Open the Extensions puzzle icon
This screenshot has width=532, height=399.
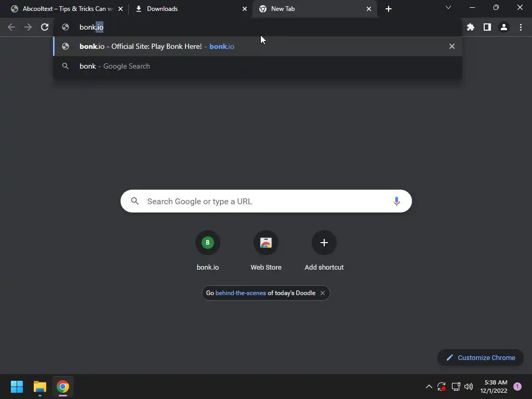tap(471, 27)
